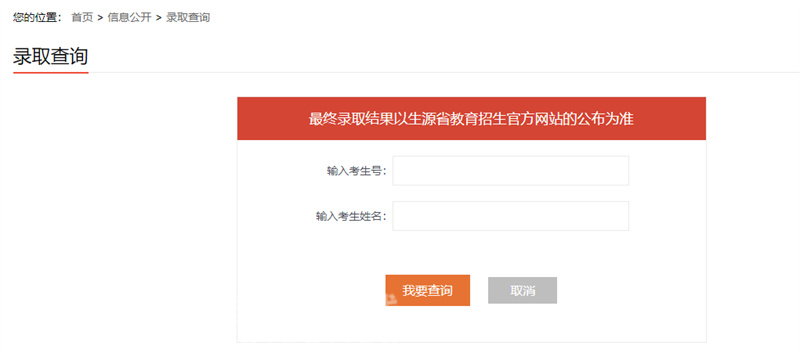This screenshot has width=800, height=360.
Task: Click the faint watermark on 我要查询 button edge
Action: [391, 300]
